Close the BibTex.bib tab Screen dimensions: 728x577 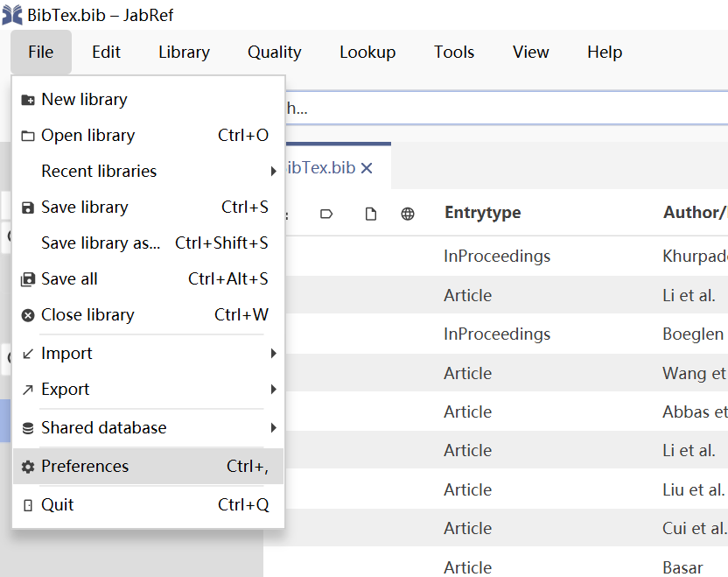coord(367,168)
